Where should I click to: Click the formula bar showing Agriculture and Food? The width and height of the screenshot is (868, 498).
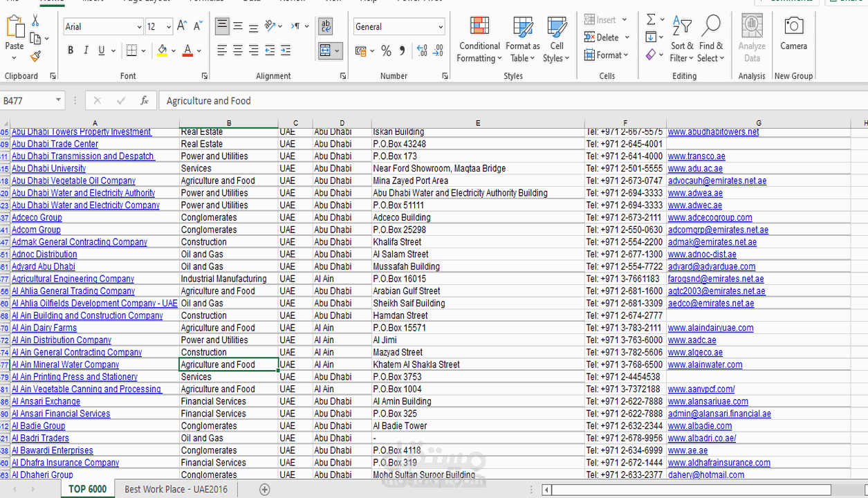513,101
